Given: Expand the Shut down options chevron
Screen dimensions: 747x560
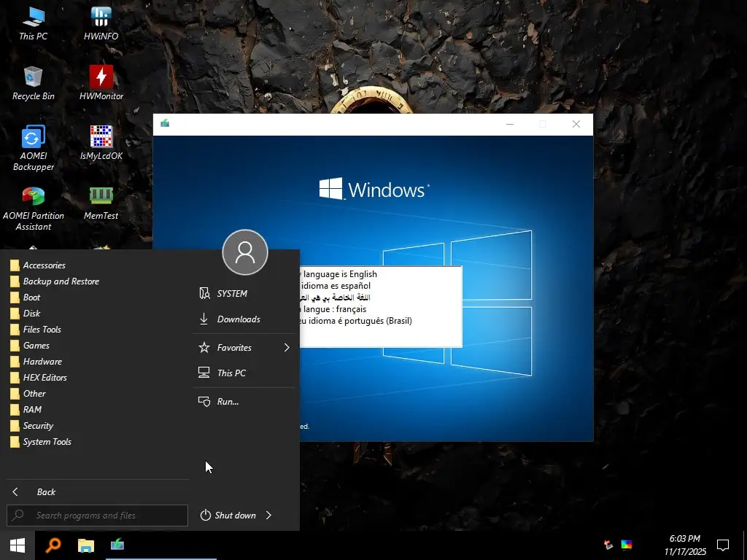Looking at the screenshot, I should coord(268,515).
